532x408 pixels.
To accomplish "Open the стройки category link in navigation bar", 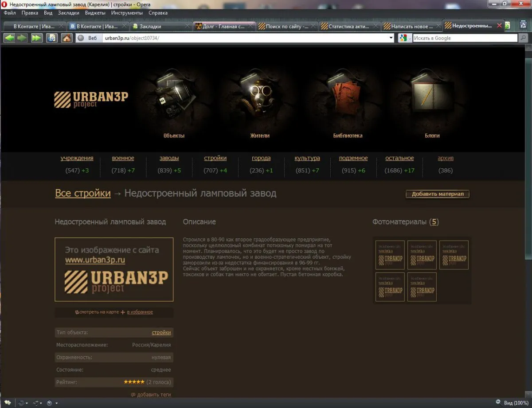I will click(x=215, y=158).
